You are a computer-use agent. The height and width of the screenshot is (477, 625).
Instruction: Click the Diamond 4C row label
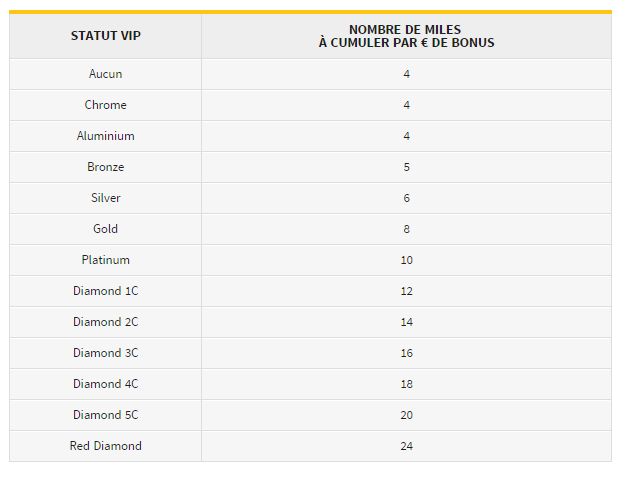(106, 384)
